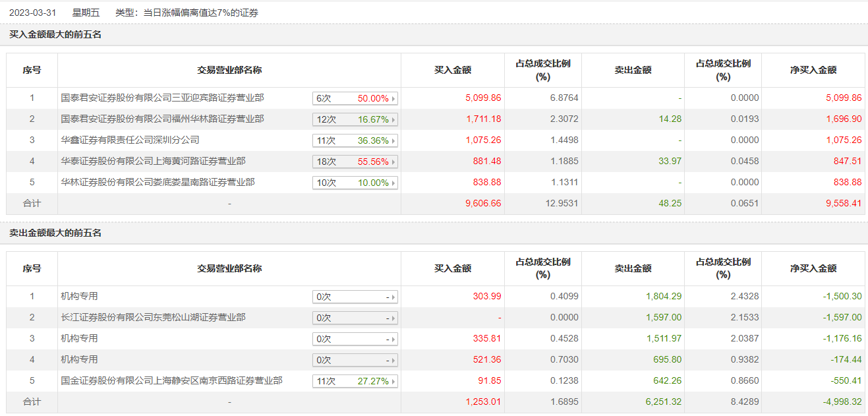This screenshot has width=868, height=416.
Task: Click the 买入金额最大的前五名 section heading
Action: tap(55, 34)
